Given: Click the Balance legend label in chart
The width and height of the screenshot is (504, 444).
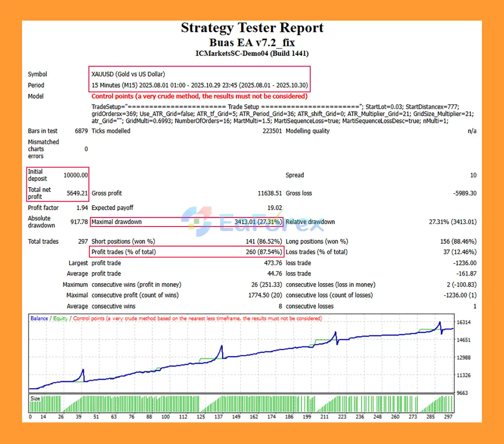Looking at the screenshot, I should 39,318.
